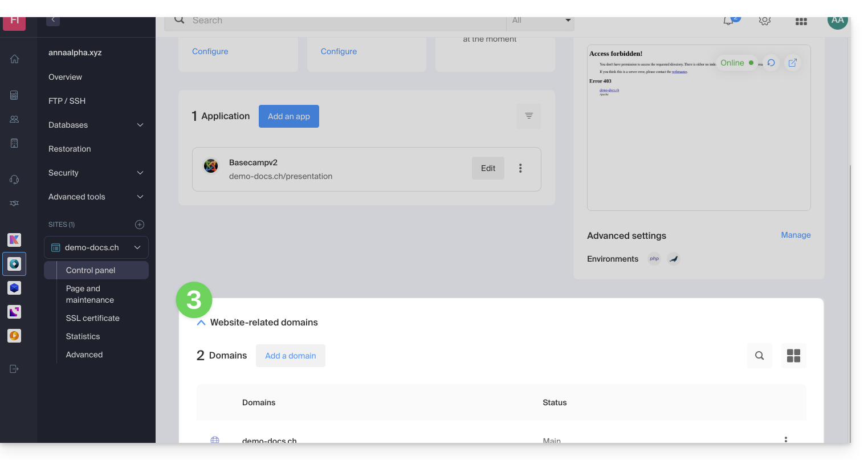Add a new site with plus icon
The image size is (868, 460).
pos(139,225)
